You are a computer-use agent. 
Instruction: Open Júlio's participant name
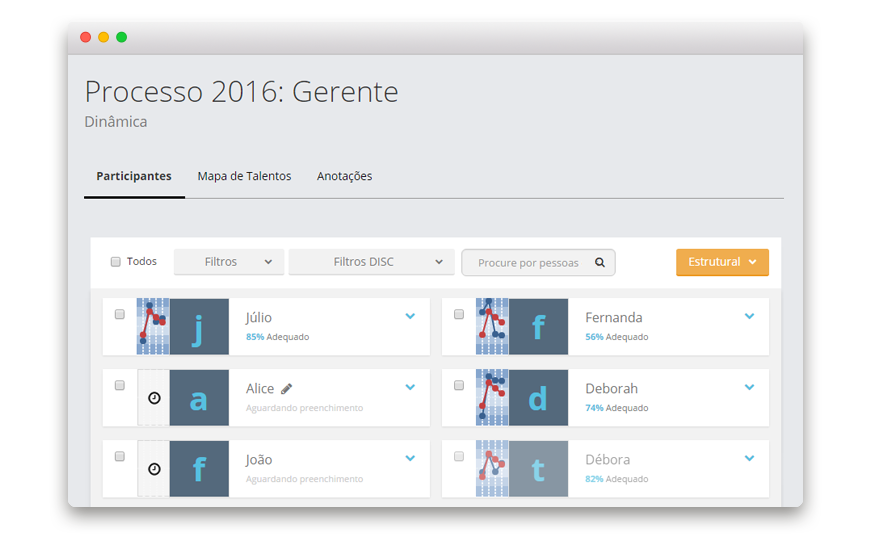coord(259,318)
